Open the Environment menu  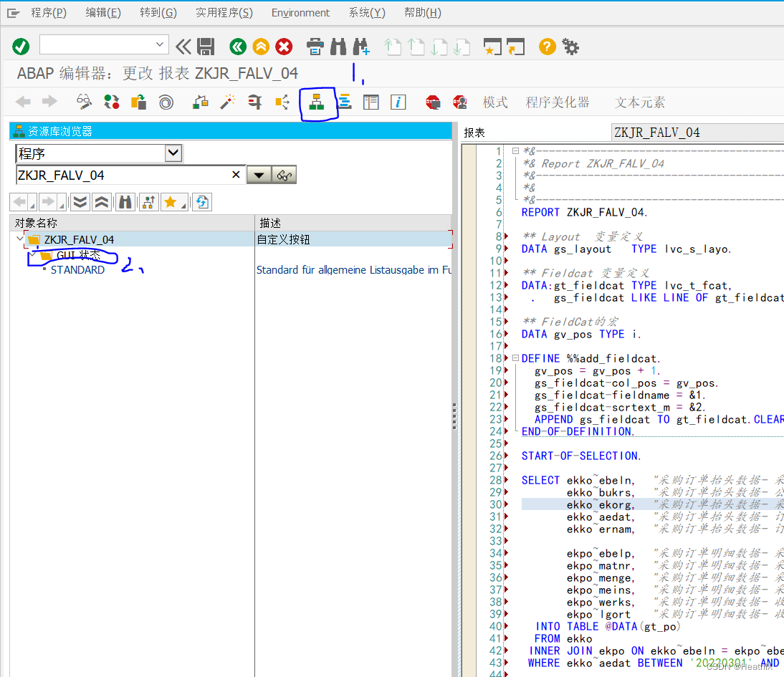pos(300,12)
